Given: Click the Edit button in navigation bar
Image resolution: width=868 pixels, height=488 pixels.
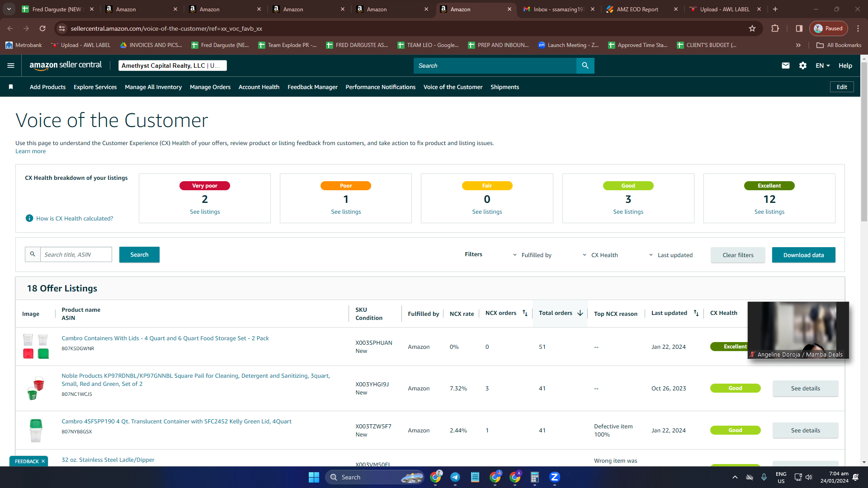Looking at the screenshot, I should [842, 87].
